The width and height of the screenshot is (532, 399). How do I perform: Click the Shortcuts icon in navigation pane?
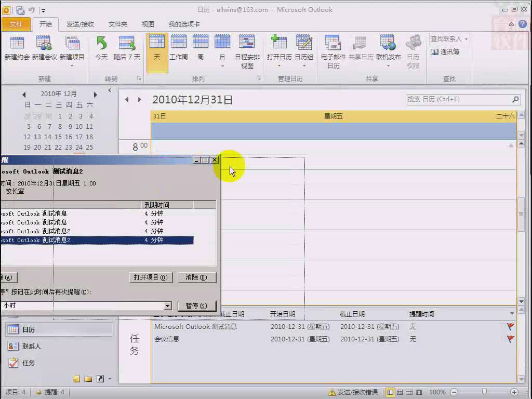click(x=100, y=379)
